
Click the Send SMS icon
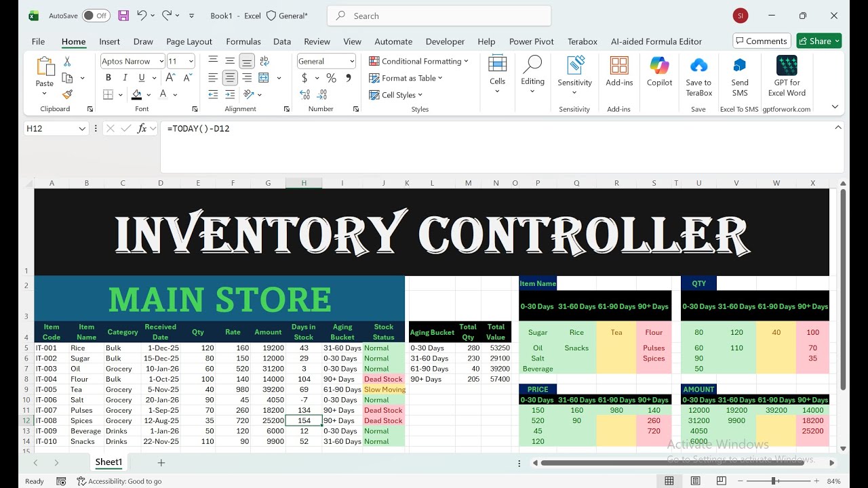(x=740, y=77)
